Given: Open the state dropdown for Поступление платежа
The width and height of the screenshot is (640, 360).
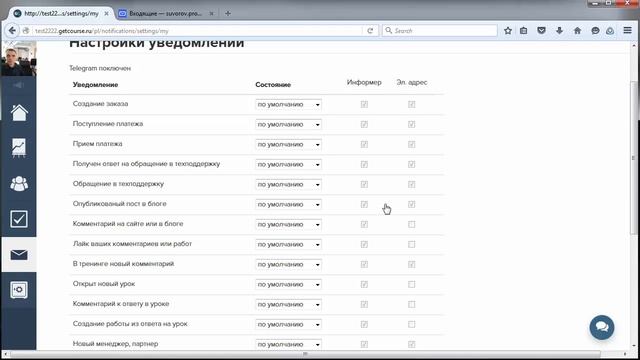Looking at the screenshot, I should (x=288, y=124).
